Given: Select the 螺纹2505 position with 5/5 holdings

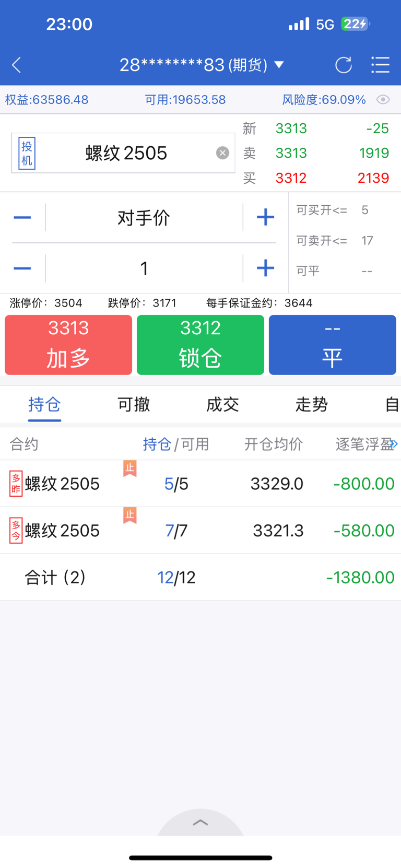Looking at the screenshot, I should tap(200, 484).
